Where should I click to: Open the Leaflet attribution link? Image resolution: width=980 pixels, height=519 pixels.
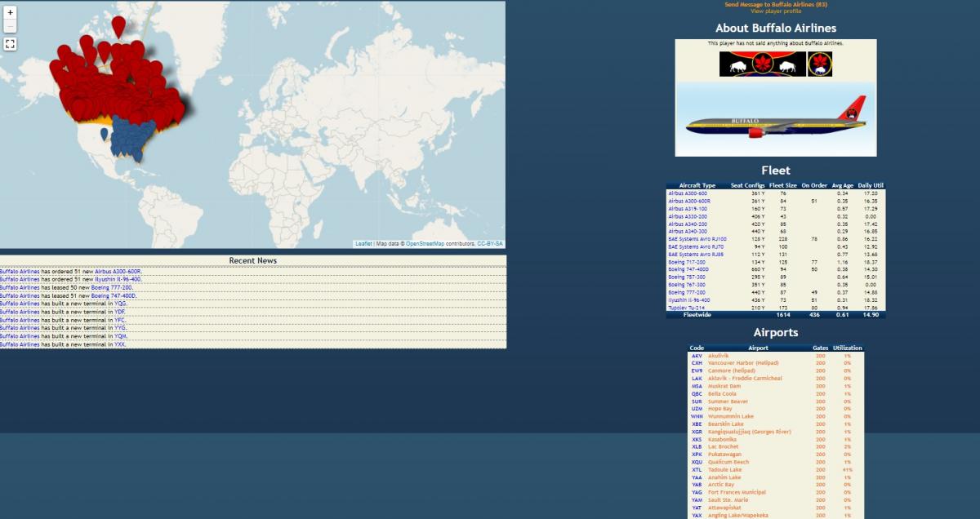coord(364,244)
